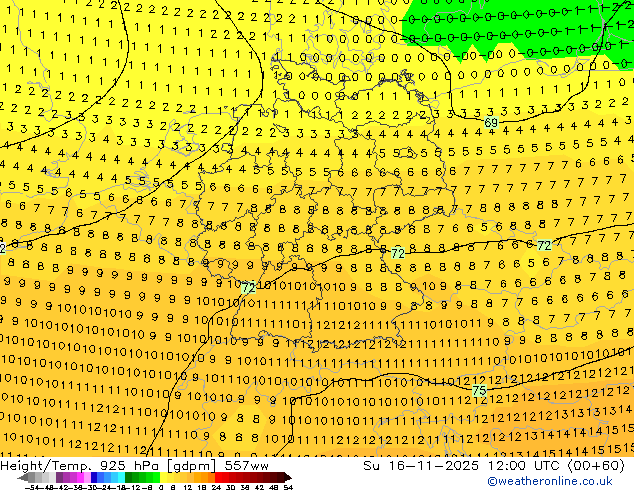This screenshot has height=490, width=634.
Task: Click the left gray arrow end of legend
Action: pos(23,478)
